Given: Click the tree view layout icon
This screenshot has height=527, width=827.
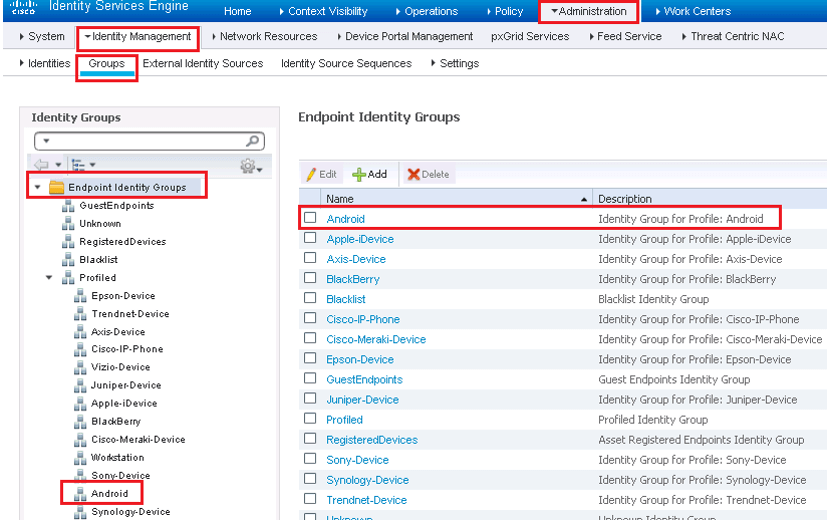Looking at the screenshot, I should point(78,165).
